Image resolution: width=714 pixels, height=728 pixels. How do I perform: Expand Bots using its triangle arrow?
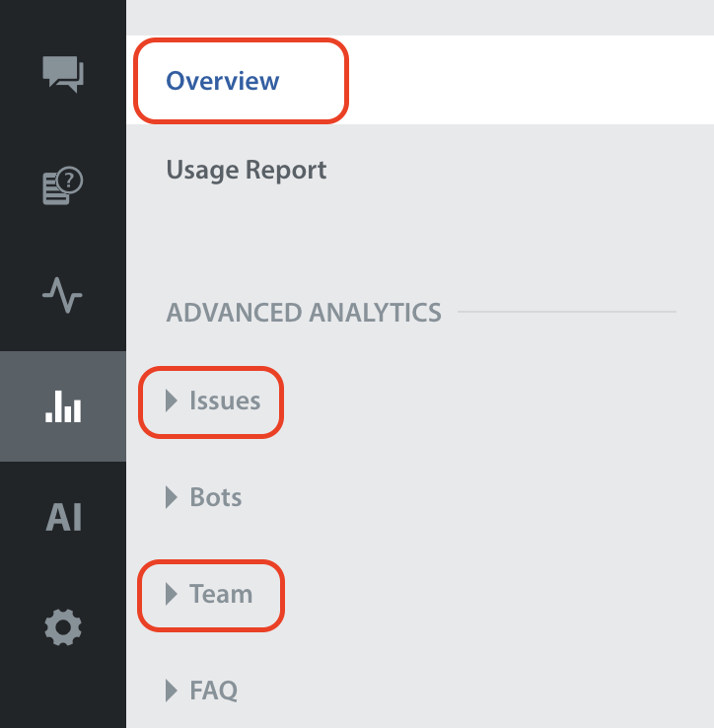pos(172,497)
